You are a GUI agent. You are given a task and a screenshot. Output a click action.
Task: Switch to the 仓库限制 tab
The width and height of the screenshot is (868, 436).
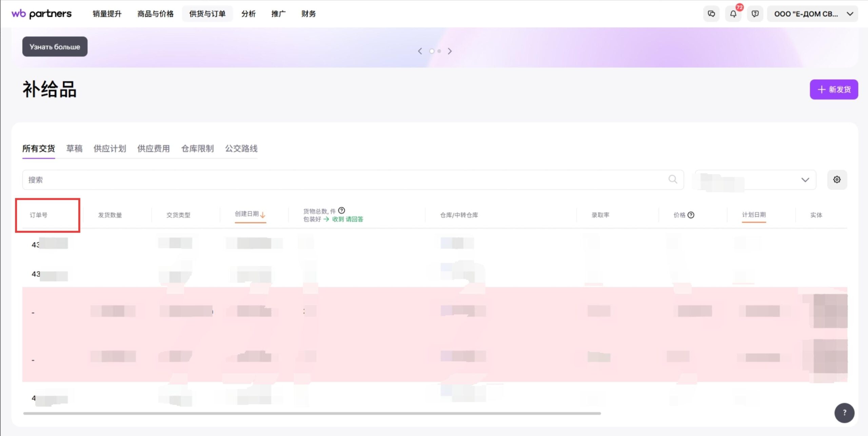[197, 149]
